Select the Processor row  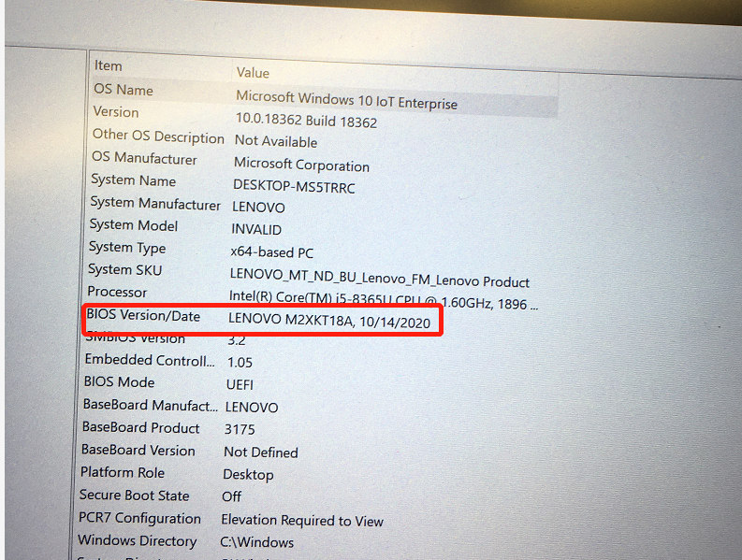117,292
